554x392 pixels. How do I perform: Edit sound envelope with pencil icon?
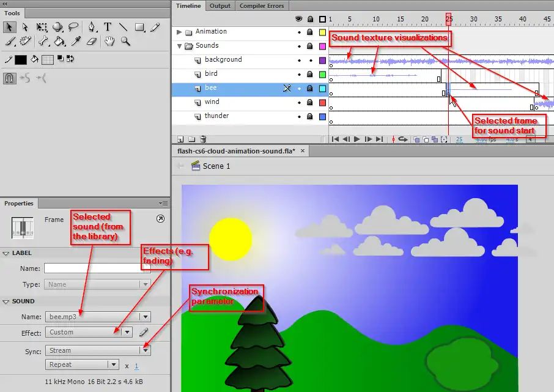pyautogui.click(x=144, y=332)
